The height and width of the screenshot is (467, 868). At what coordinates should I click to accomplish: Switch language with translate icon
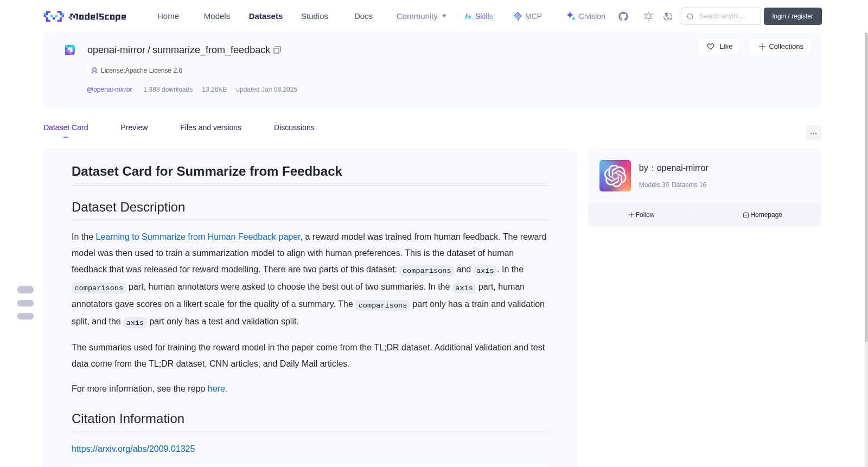(x=668, y=16)
